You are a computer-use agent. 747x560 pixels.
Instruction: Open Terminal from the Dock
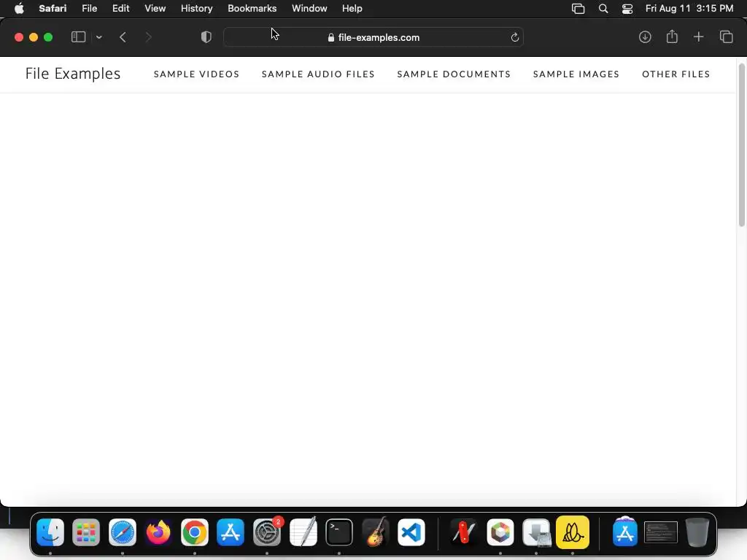coord(339,532)
